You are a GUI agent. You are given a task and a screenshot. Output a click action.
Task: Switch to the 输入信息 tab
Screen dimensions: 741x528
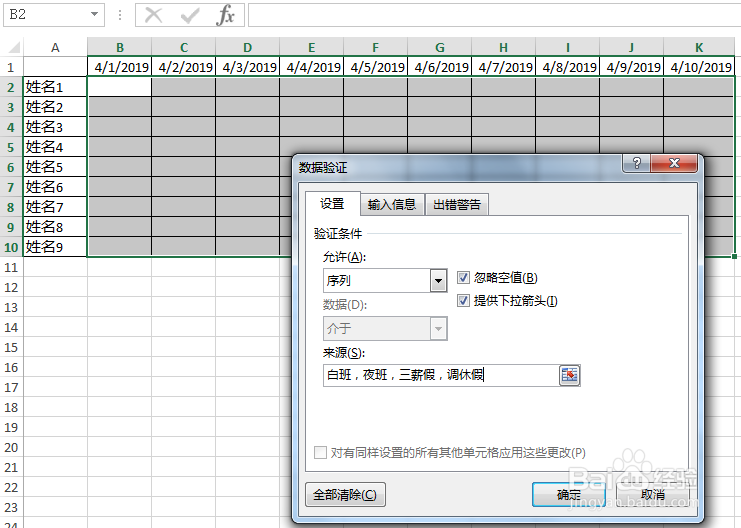[x=392, y=205]
